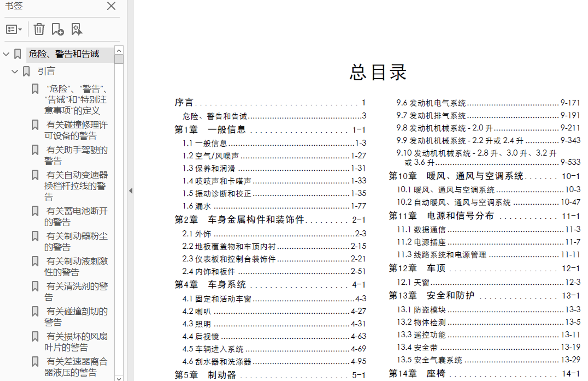Open 第5章 制动器 entry
The image size is (588, 381).
270,375
